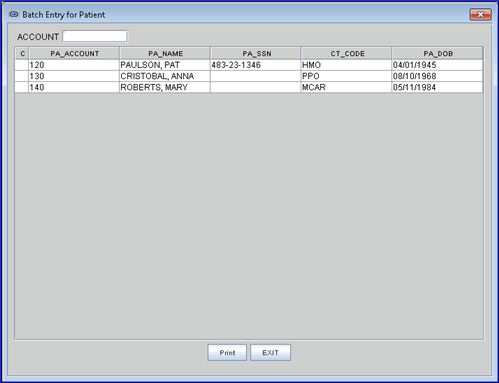Select account 130 cell
Screen dimensions: 499x383
click(x=74, y=76)
